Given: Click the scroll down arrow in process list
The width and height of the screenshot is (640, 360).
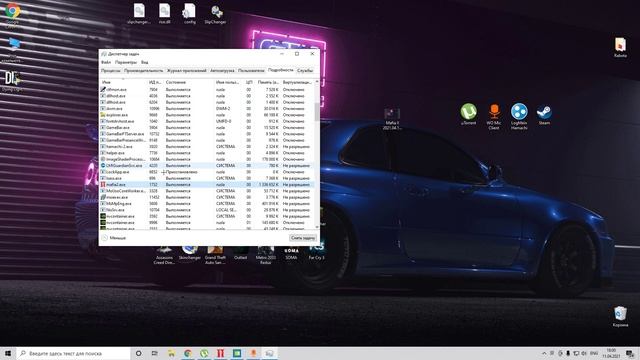Looking at the screenshot, I should point(317,227).
